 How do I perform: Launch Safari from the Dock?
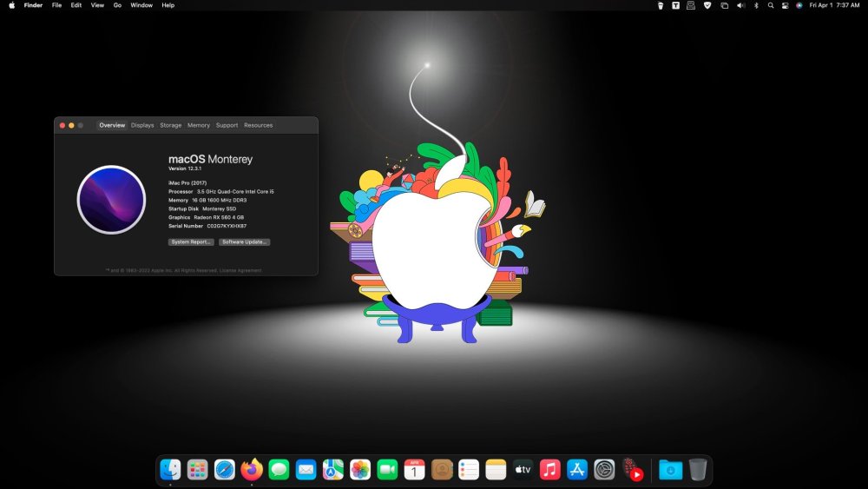click(x=224, y=470)
